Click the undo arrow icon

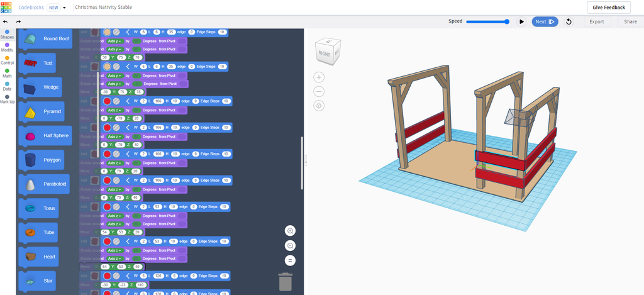pos(6,21)
